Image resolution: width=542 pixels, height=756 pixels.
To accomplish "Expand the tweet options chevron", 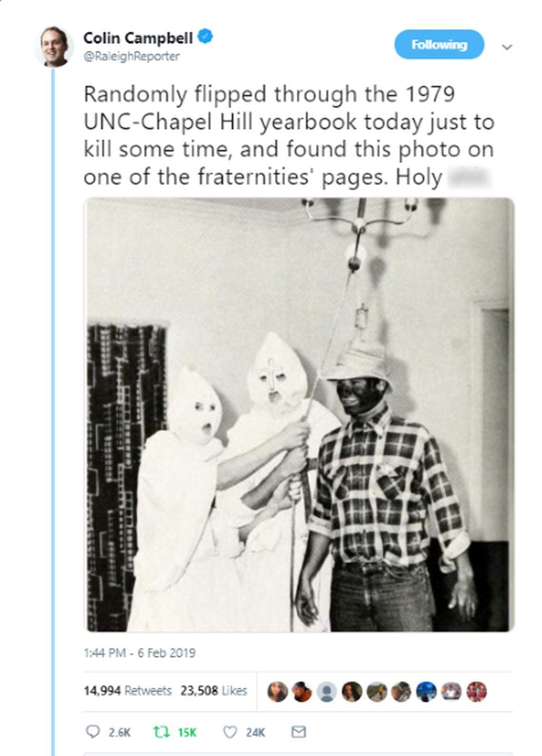I will (507, 47).
